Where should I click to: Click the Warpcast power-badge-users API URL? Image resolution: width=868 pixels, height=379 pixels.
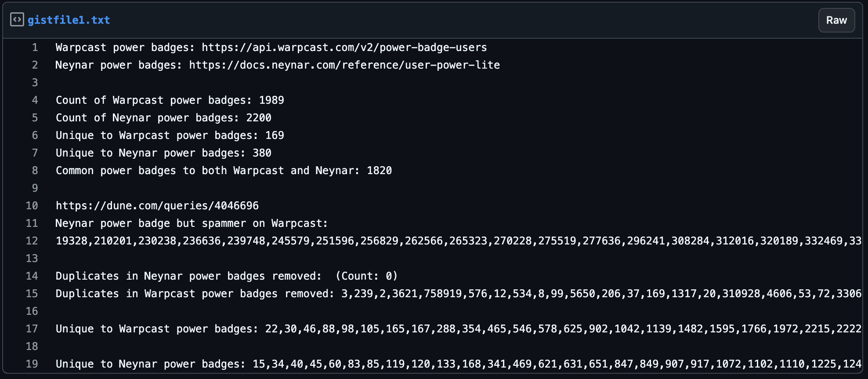[x=344, y=47]
